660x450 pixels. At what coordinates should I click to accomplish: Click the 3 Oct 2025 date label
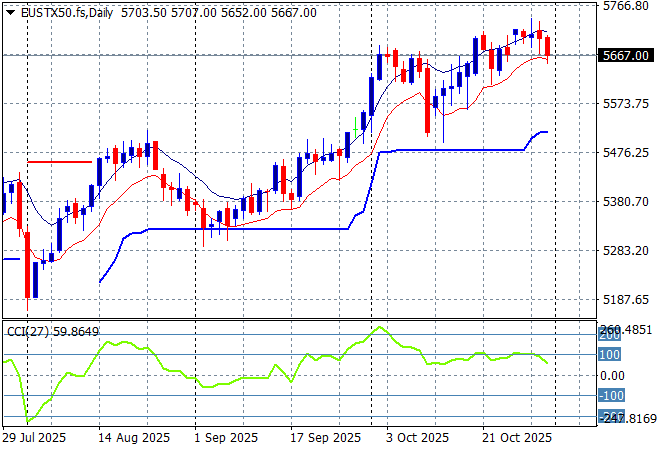[x=418, y=438]
